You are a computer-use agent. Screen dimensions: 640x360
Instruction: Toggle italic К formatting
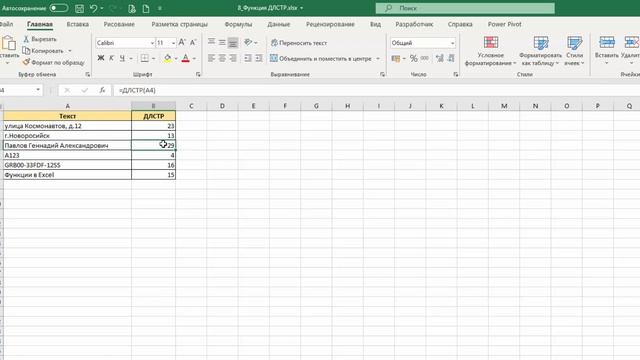point(111,58)
